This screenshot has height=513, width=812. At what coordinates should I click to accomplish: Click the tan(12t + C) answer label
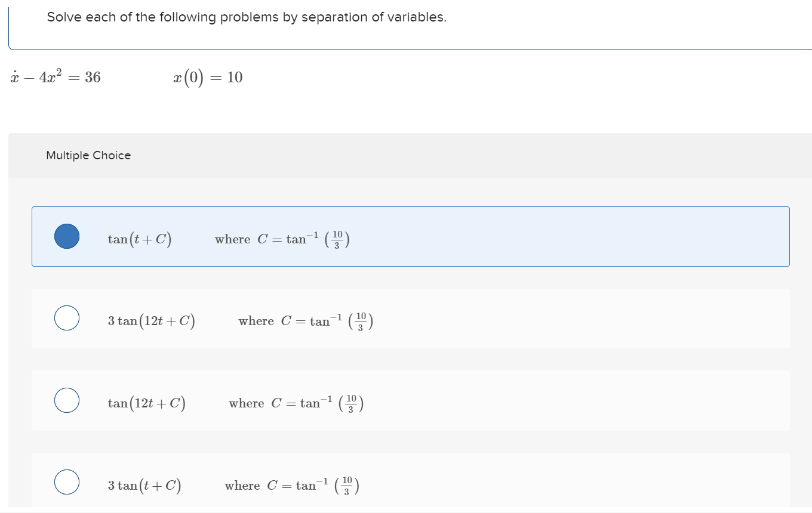coord(146,402)
